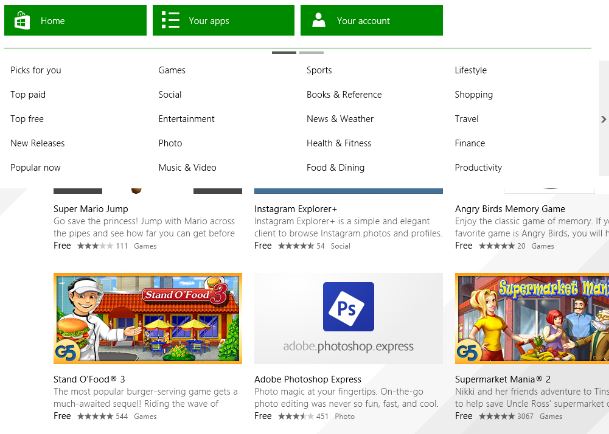
Task: Browse the Lifestyle category
Action: click(x=471, y=70)
